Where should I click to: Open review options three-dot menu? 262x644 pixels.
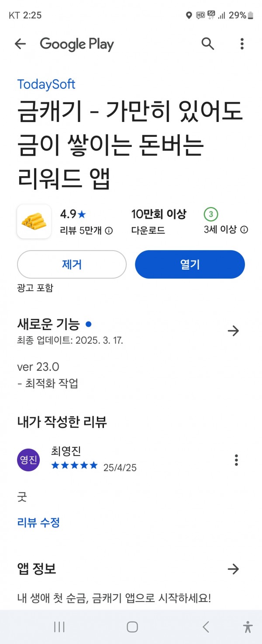point(236,460)
